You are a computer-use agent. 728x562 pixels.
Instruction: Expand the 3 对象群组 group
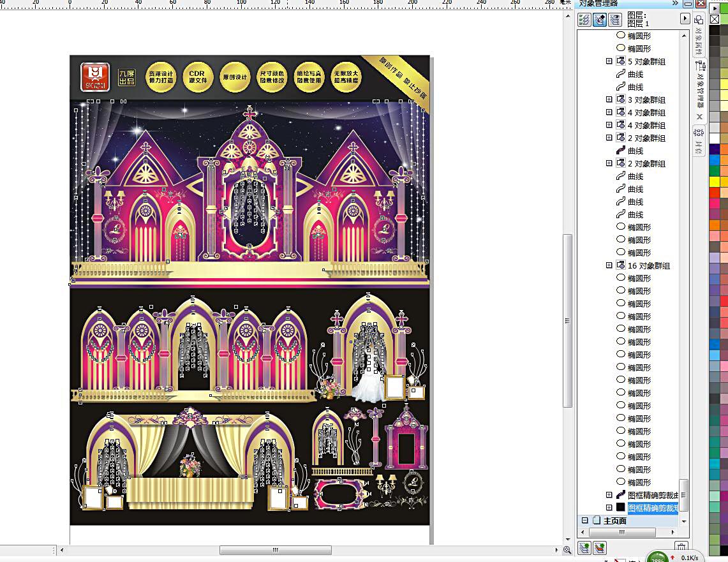609,100
